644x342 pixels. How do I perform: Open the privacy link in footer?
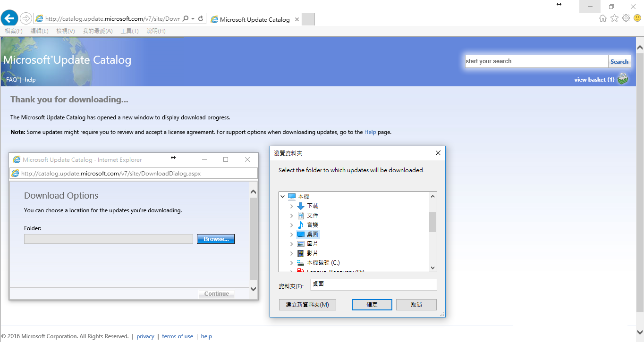[x=145, y=336]
